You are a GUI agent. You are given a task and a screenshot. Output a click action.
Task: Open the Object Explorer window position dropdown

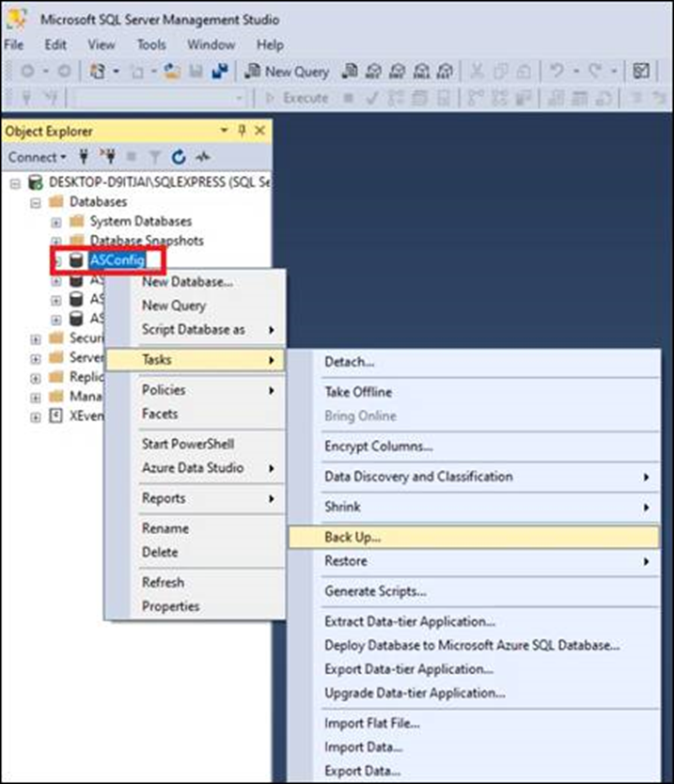224,131
